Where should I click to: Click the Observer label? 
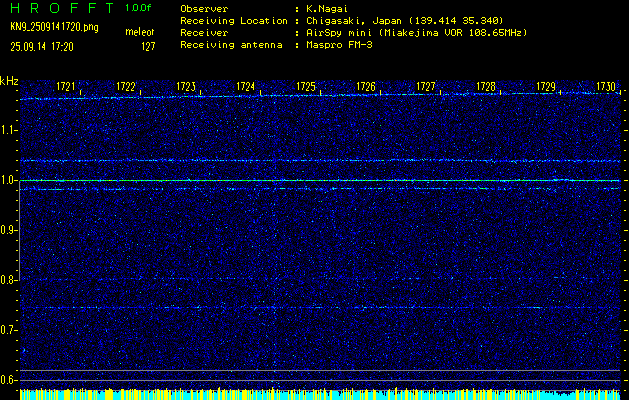point(204,8)
